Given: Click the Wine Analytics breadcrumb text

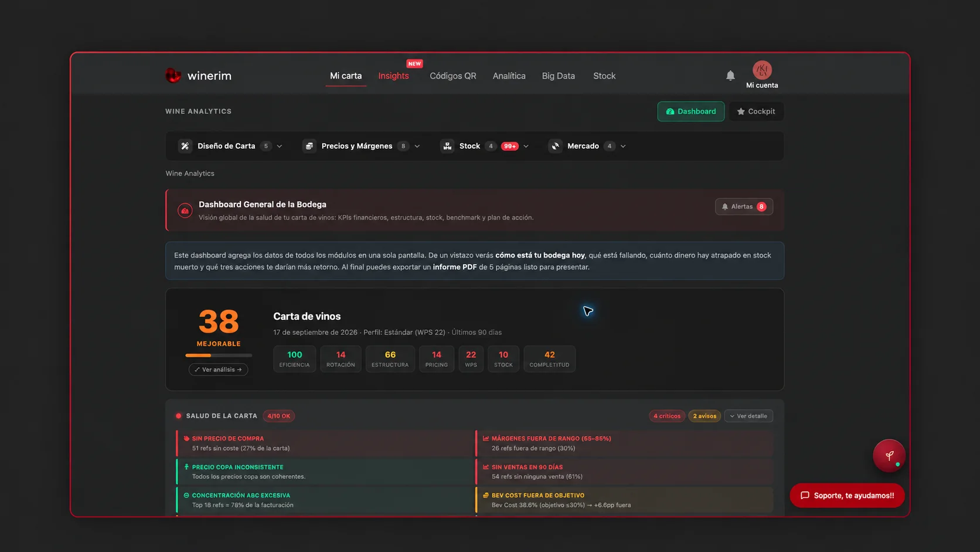Looking at the screenshot, I should [x=190, y=174].
